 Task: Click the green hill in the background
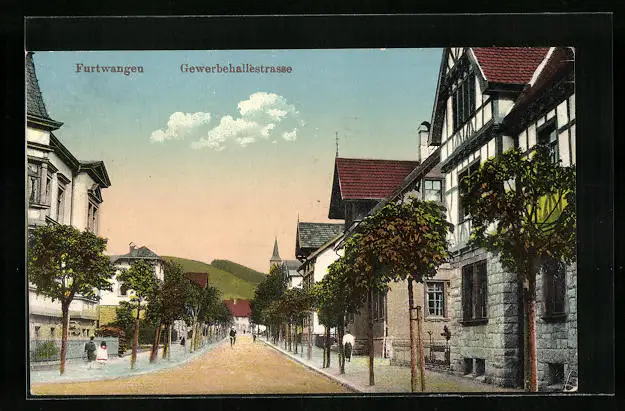tap(225, 276)
